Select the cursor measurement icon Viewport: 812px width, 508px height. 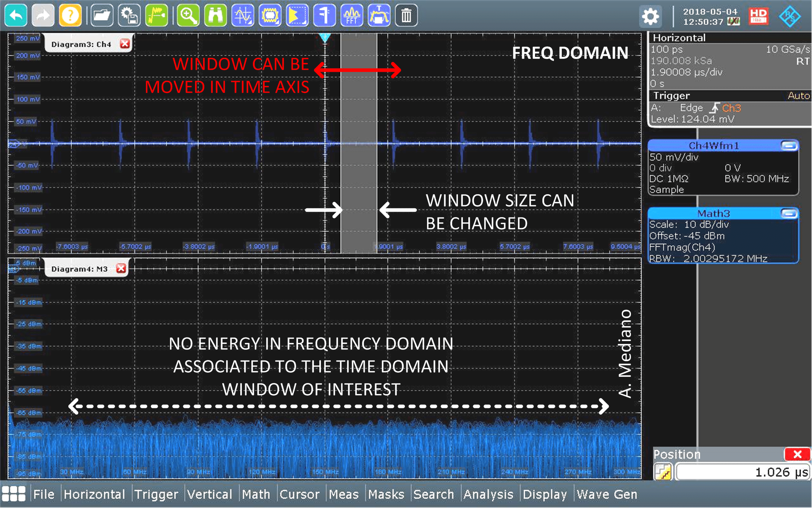coord(243,16)
